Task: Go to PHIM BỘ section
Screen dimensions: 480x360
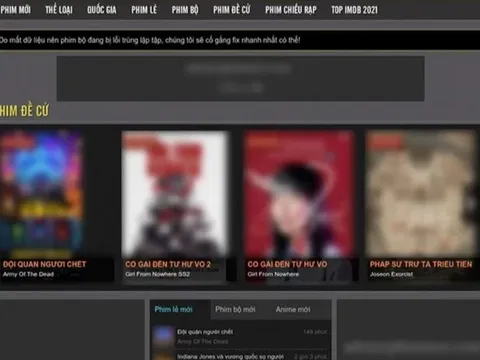Action: pos(185,10)
